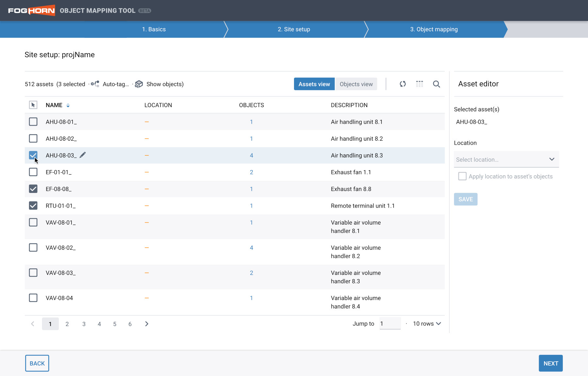Go to next page arrow
This screenshot has width=588, height=376.
[147, 324]
